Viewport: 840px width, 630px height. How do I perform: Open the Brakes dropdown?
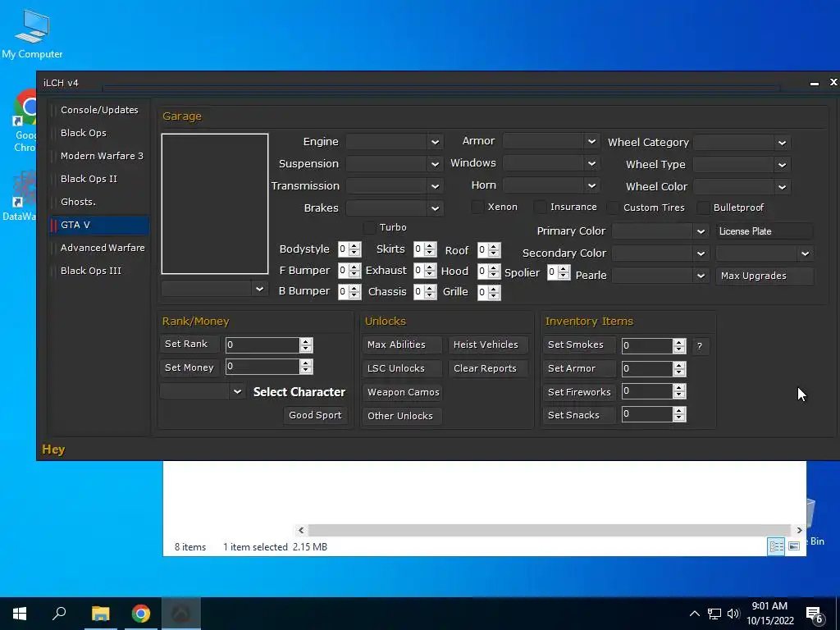(395, 208)
